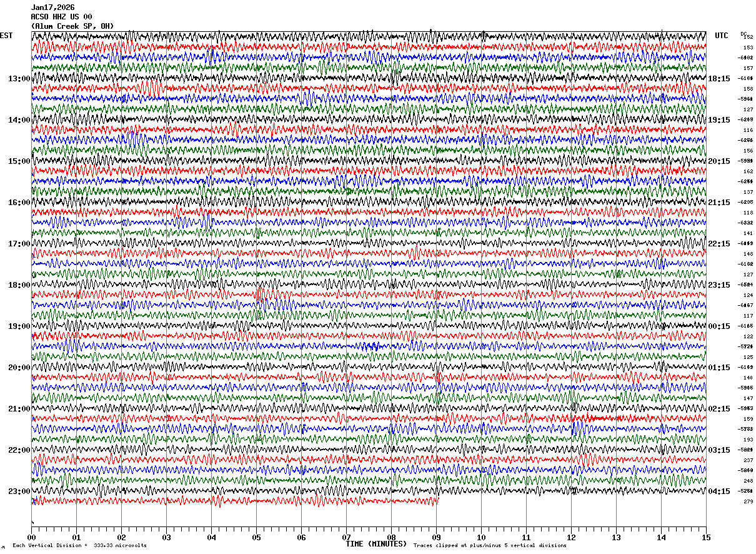Select the 21:00 EST time label
756x554 pixels.
pyautogui.click(x=19, y=409)
